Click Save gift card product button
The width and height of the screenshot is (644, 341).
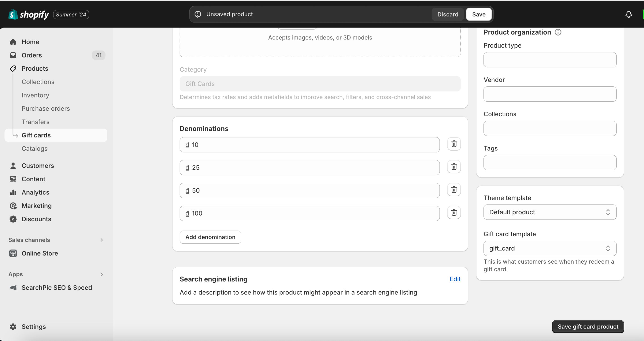click(x=588, y=327)
